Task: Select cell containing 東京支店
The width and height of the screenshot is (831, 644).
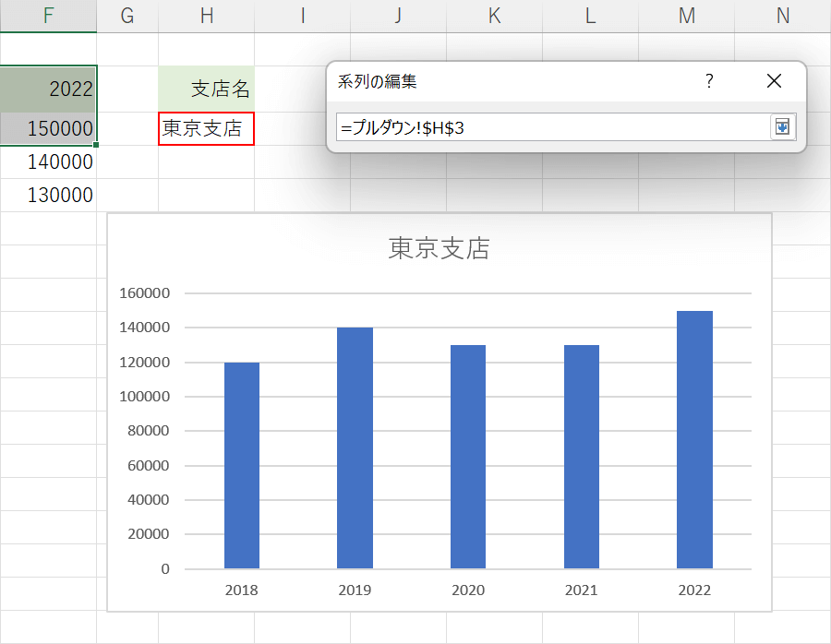Action: [x=206, y=128]
